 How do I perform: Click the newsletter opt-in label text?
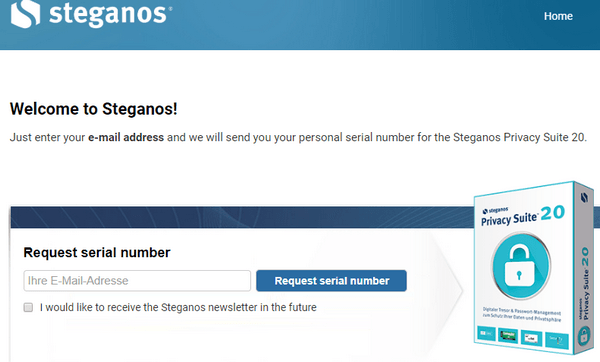click(178, 307)
